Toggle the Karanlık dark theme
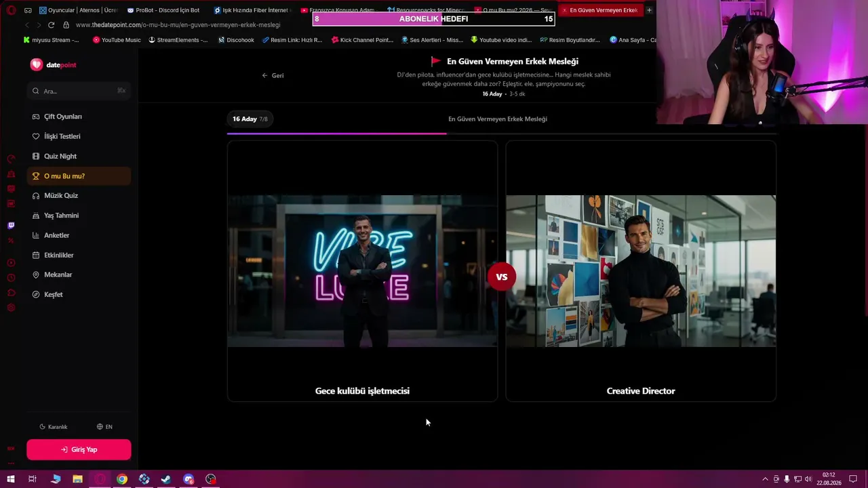The width and height of the screenshot is (868, 488). 54,427
